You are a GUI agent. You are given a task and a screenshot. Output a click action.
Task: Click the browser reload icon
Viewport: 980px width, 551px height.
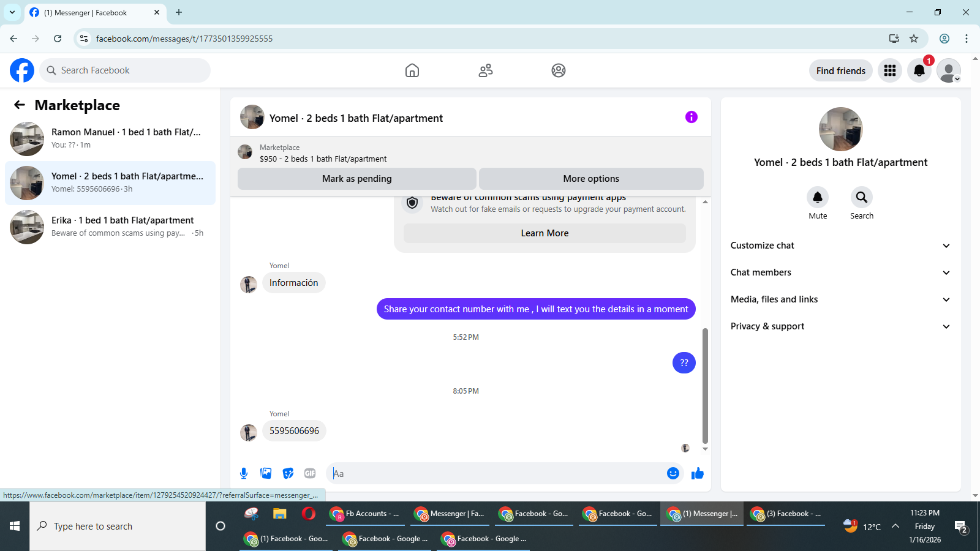point(58,39)
